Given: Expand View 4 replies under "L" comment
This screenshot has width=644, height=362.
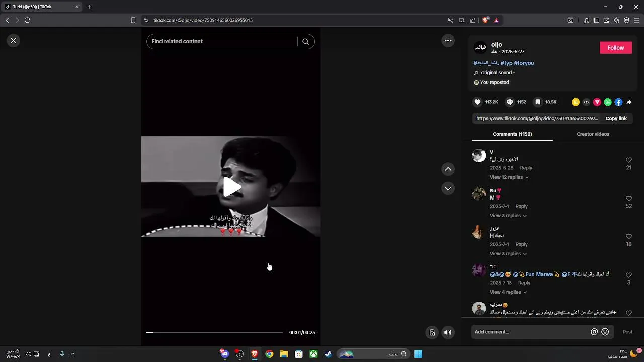Looking at the screenshot, I should [508, 292].
